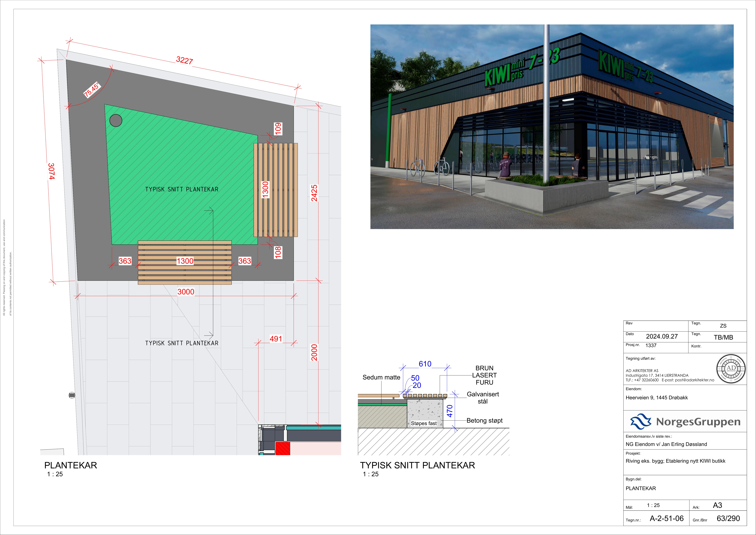Select the left '363' dimension
Screen dimensions: 756x535
[x=125, y=261]
